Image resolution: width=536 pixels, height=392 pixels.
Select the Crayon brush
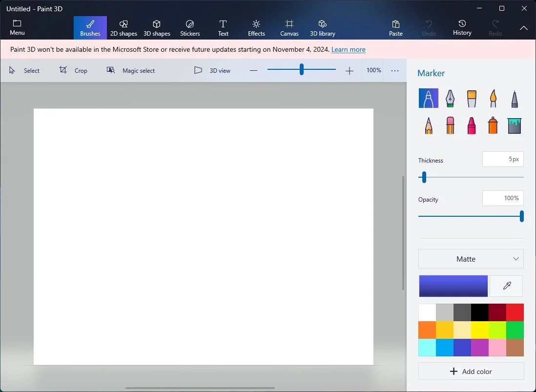click(x=472, y=125)
